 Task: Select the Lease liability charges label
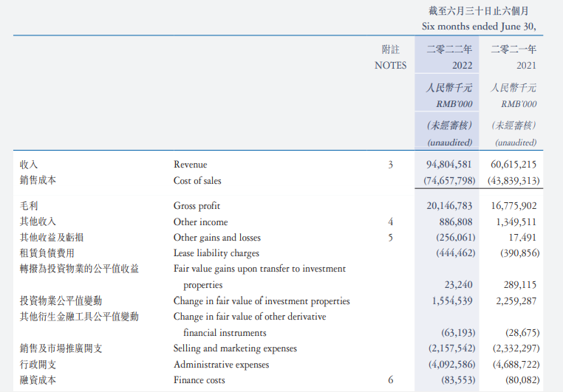click(216, 253)
